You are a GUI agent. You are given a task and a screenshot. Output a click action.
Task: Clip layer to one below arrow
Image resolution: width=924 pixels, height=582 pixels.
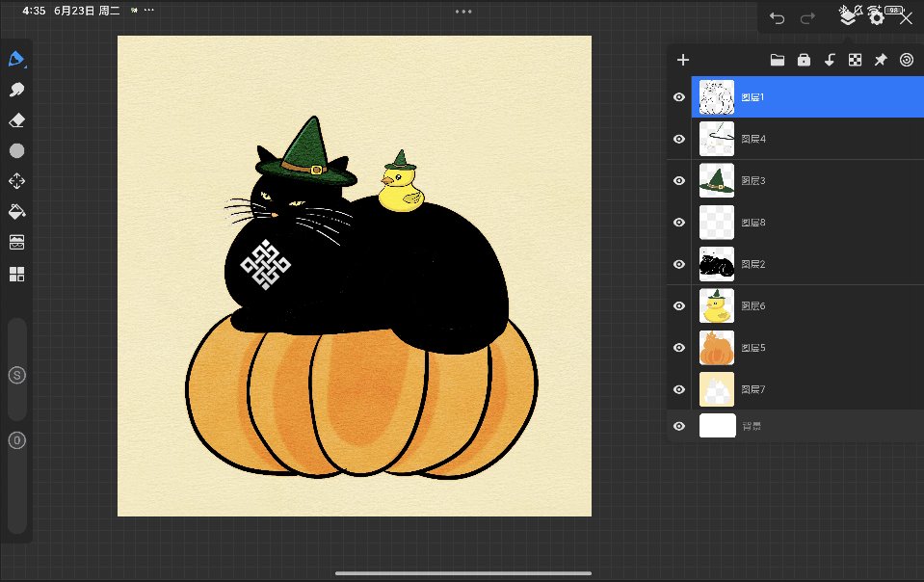point(830,60)
